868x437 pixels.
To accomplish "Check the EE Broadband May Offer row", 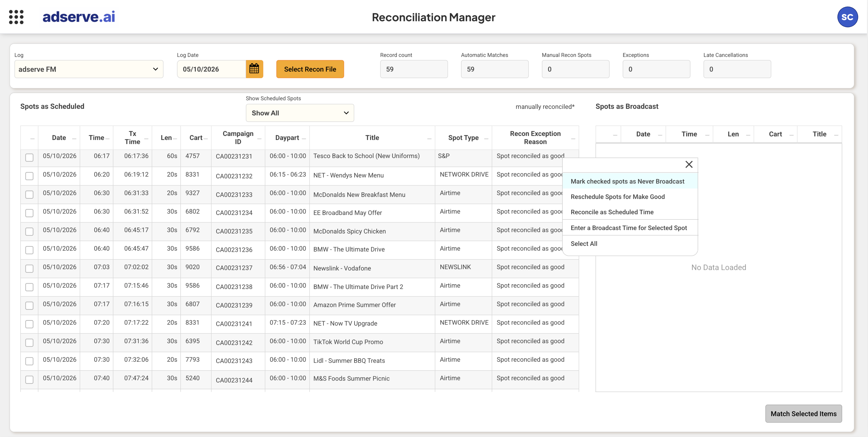I will coord(29,213).
